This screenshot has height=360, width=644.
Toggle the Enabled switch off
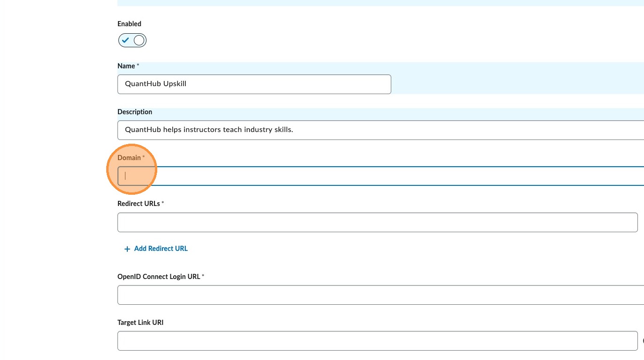click(132, 41)
